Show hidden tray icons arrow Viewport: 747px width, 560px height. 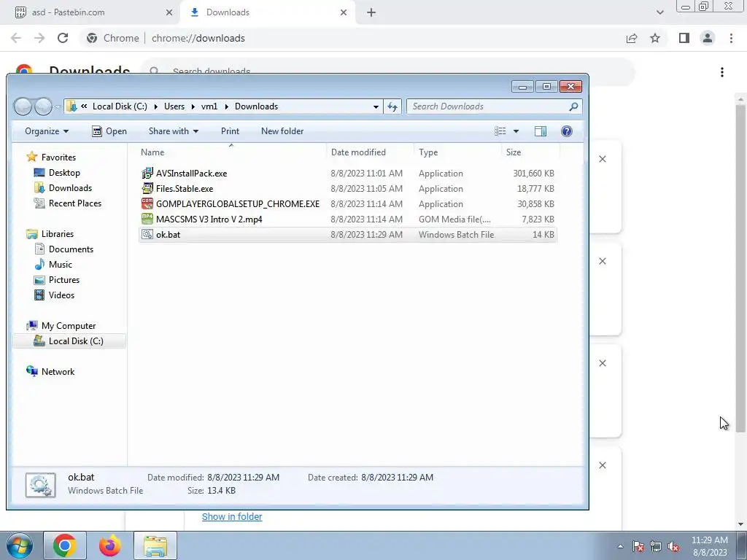(x=620, y=547)
